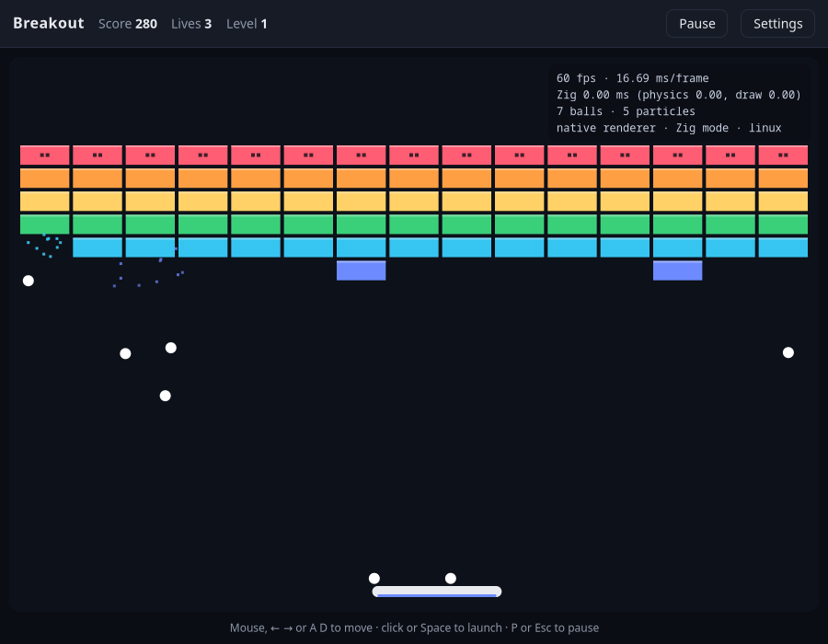
Task: Click the ball near the right wall
Action: [x=788, y=352]
